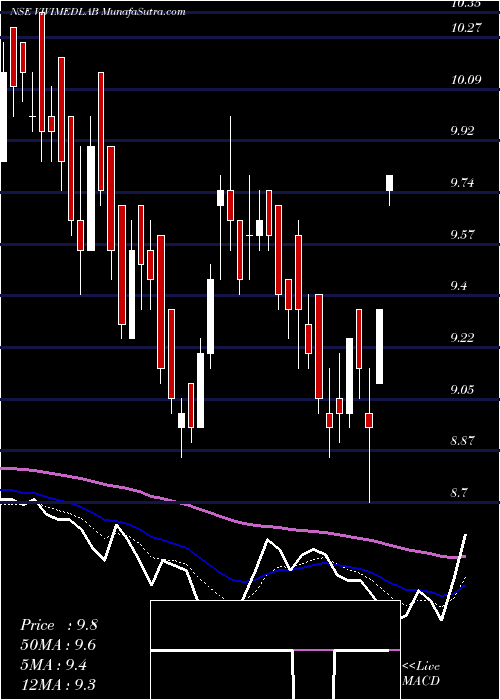Image resolution: width=500 pixels, height=700 pixels.
Task: Click the latest white candle near 9.74
Action: click(x=390, y=183)
